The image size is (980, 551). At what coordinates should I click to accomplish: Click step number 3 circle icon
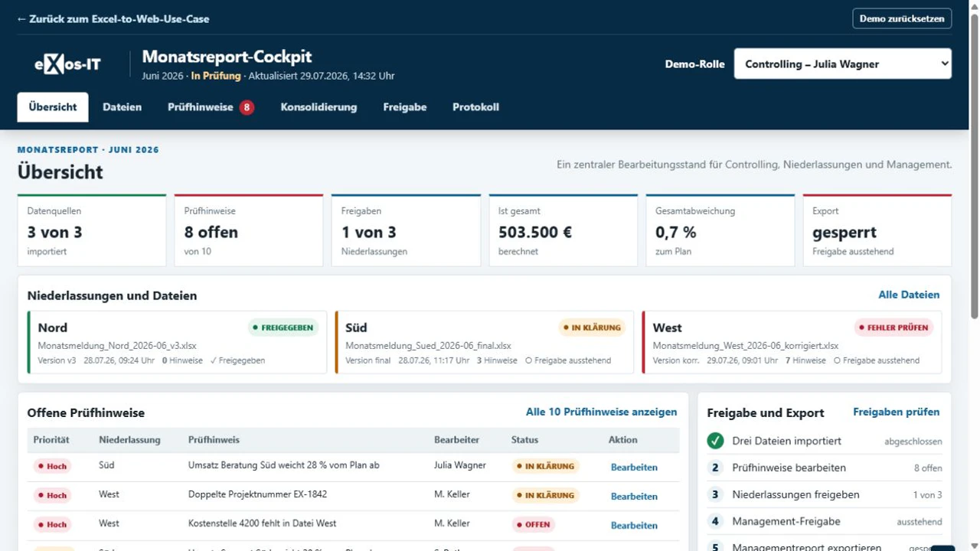pyautogui.click(x=715, y=494)
